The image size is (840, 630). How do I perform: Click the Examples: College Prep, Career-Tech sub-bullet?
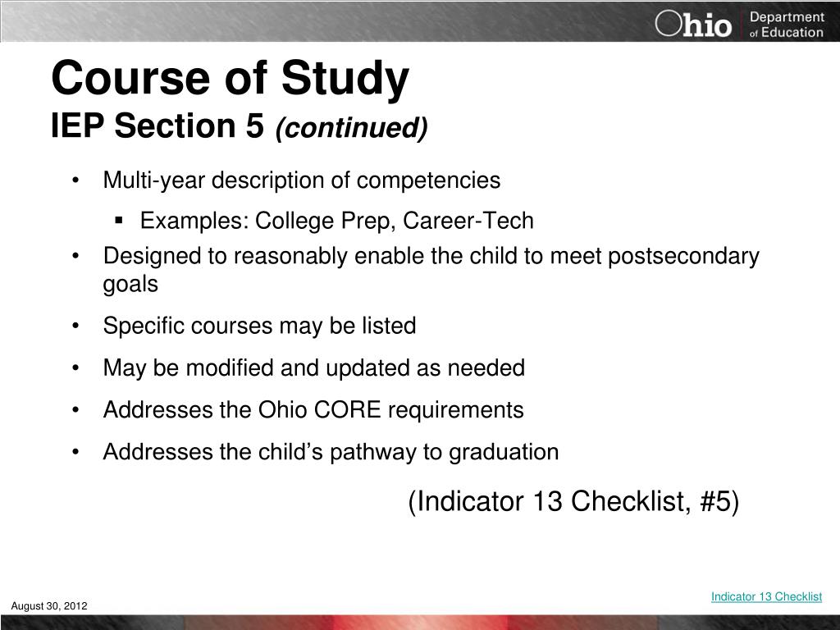pos(337,221)
